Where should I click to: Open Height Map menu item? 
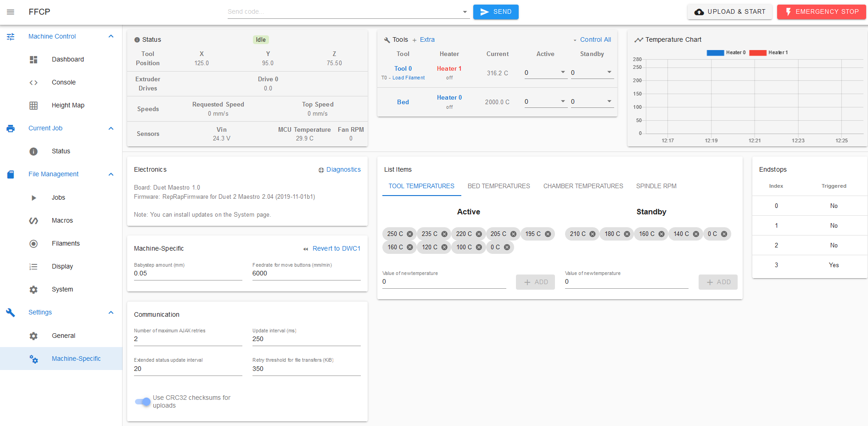pos(68,106)
